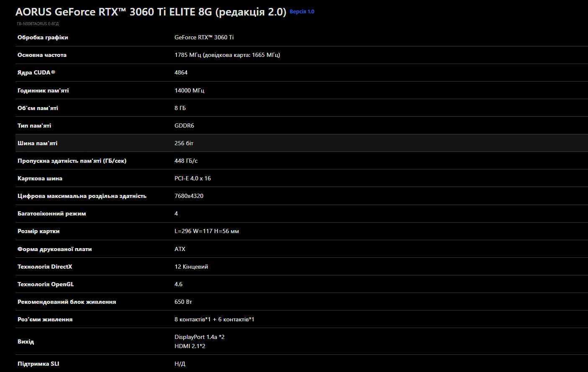Select the 'GeForce RTX™ 3060 Ti' value
Screen dimensions: 588x372
point(204,37)
